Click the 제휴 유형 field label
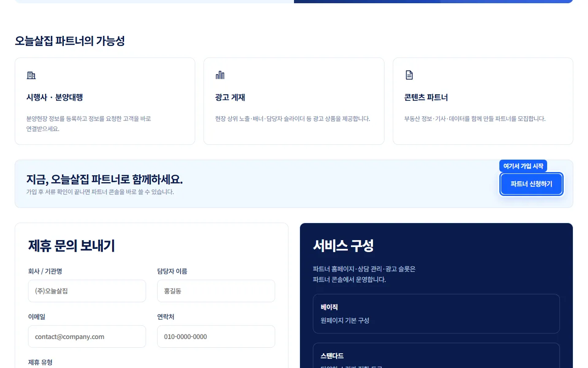 40,362
